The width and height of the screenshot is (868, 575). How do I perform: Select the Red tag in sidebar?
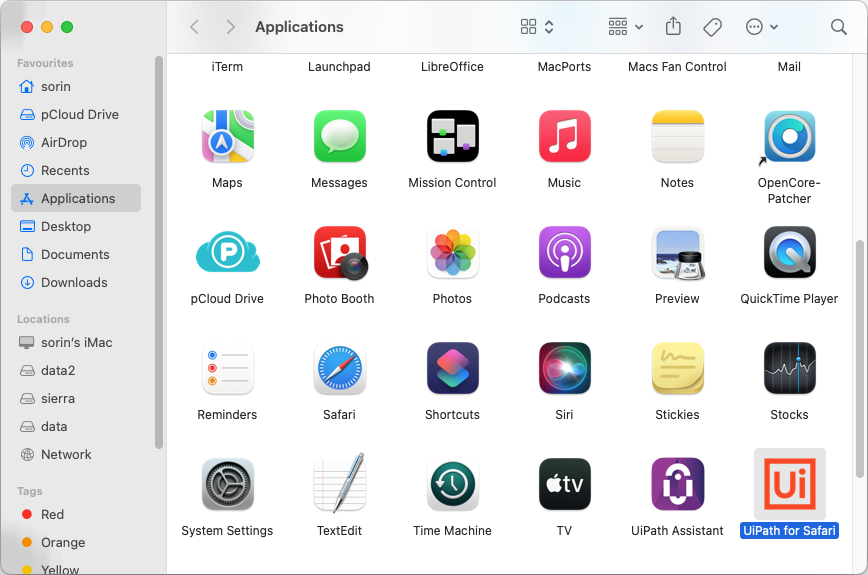coord(52,514)
